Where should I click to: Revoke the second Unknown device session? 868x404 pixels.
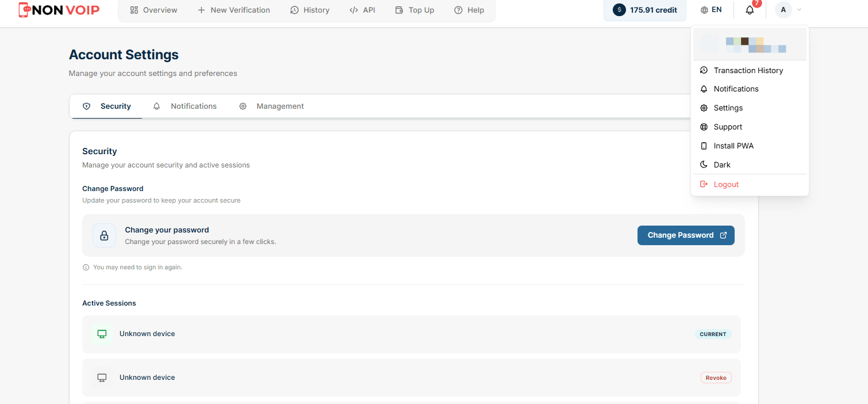click(716, 378)
